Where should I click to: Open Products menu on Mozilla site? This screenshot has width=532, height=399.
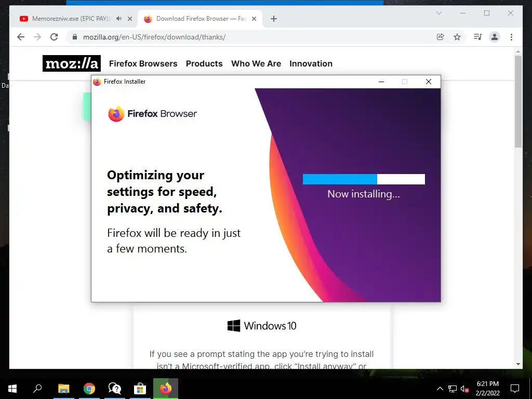click(204, 63)
